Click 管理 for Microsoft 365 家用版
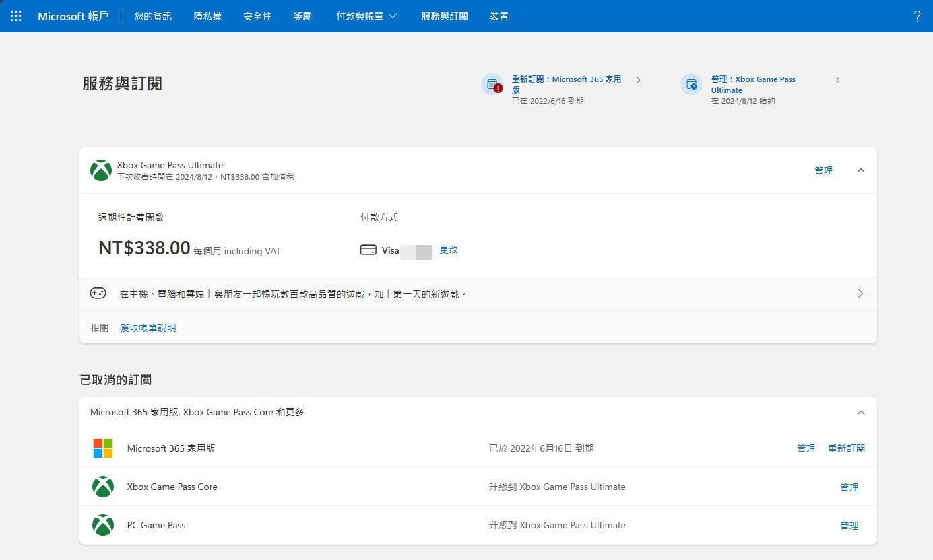This screenshot has height=560, width=933. pyautogui.click(x=806, y=448)
